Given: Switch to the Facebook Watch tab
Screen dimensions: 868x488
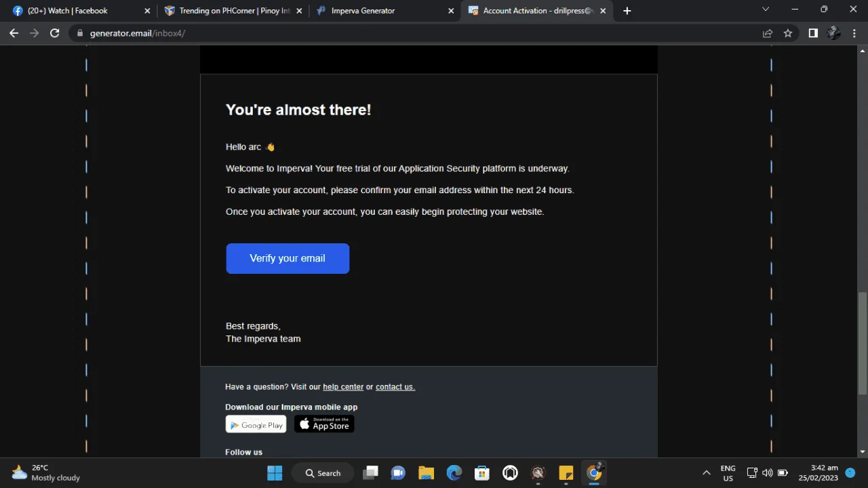Looking at the screenshot, I should tap(80, 11).
